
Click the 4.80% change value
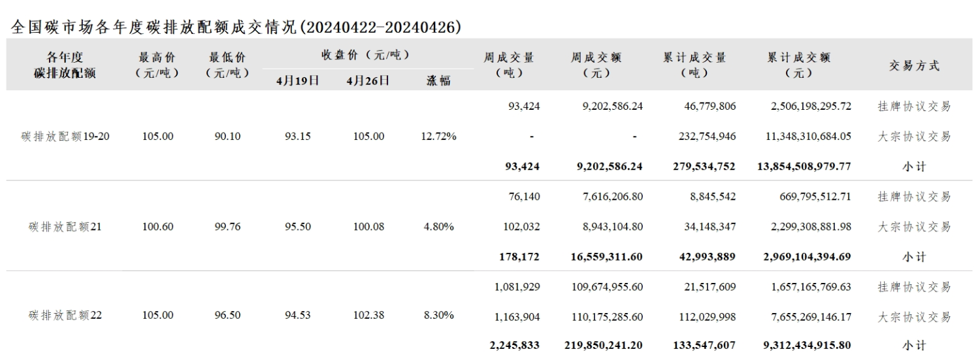[x=439, y=227]
